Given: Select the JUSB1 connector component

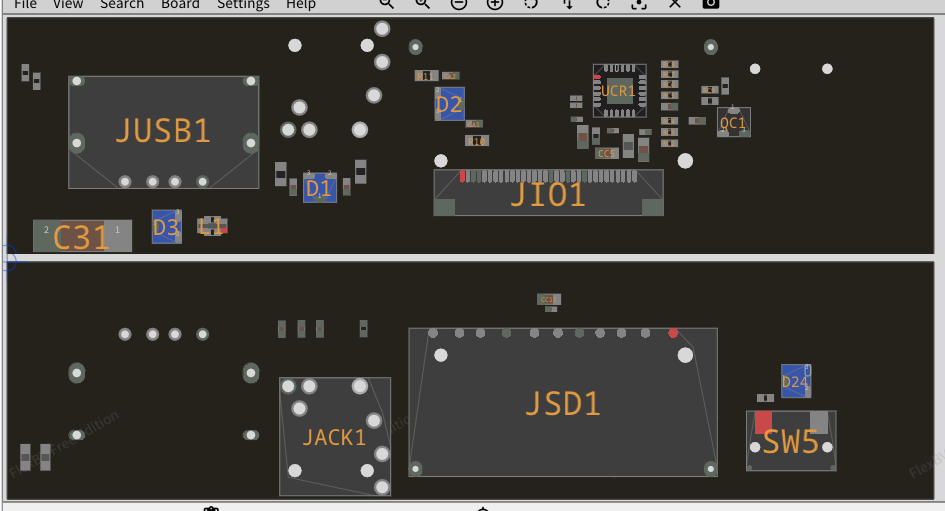Looking at the screenshot, I should [163, 131].
